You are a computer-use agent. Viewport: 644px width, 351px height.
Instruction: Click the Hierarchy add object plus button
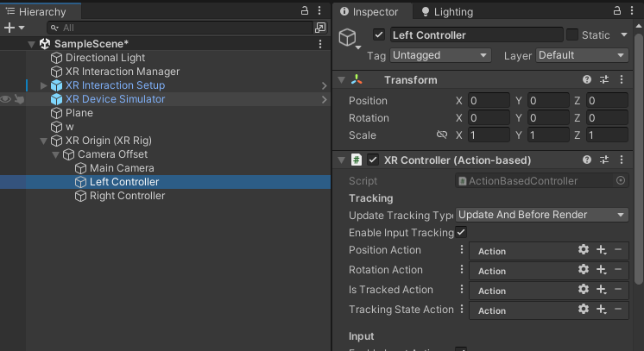pyautogui.click(x=10, y=28)
